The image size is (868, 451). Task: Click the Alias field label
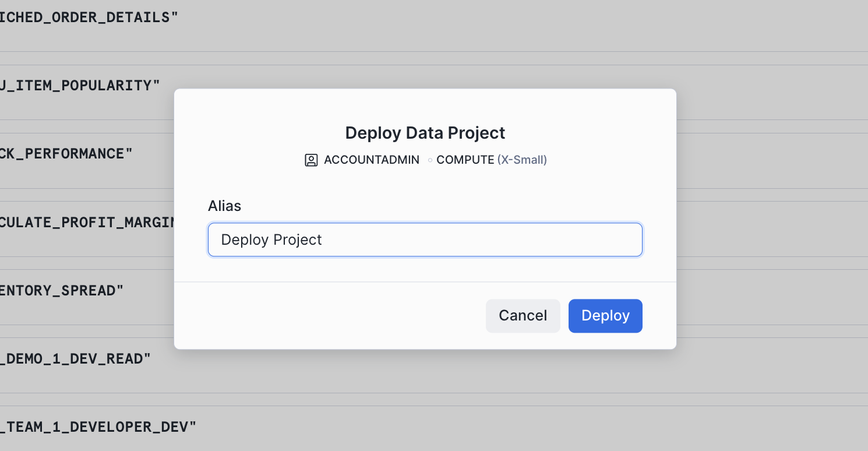(224, 206)
